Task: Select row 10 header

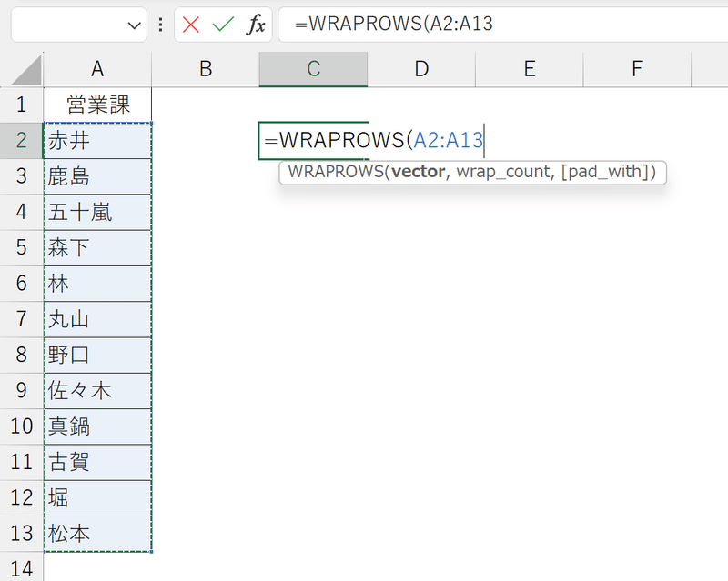Action: (21, 426)
